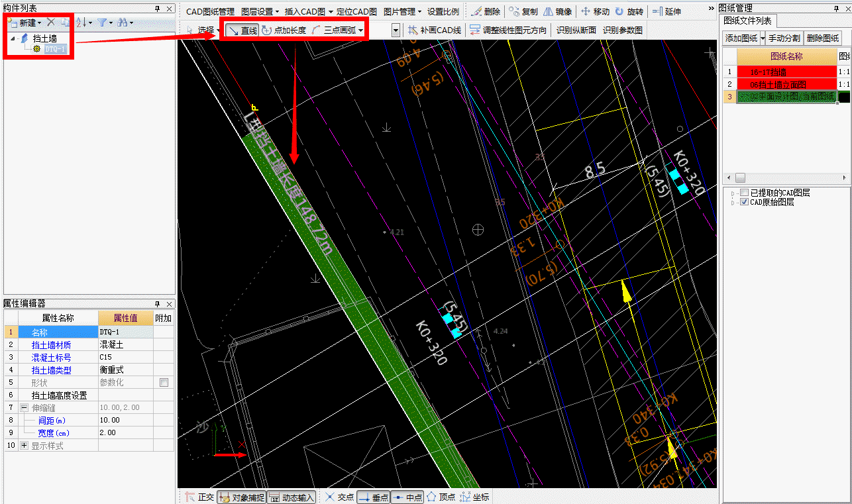This screenshot has width=852, height=504.
Task: Click the funnel filter icon in component list
Action: (x=102, y=22)
